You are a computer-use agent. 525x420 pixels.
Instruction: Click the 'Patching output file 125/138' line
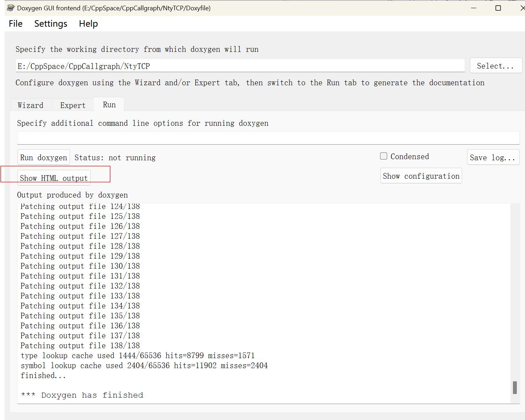(80, 216)
